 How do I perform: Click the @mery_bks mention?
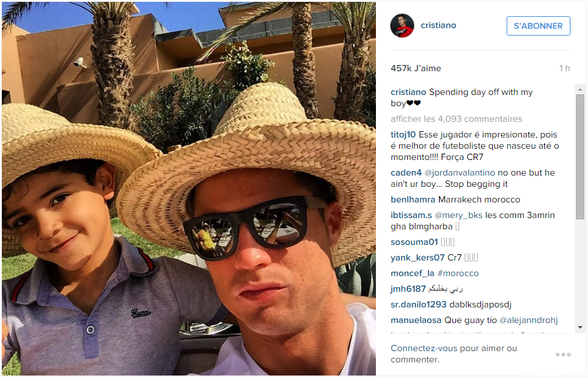point(459,215)
